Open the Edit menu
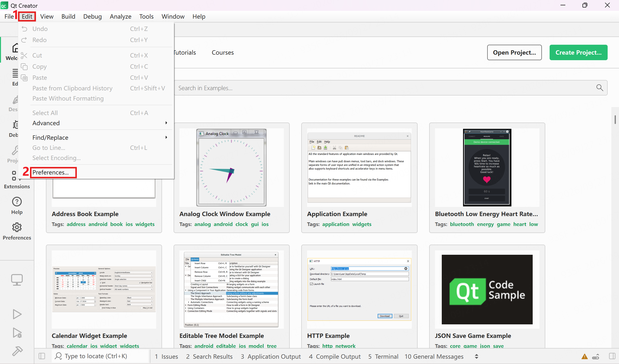 [27, 16]
